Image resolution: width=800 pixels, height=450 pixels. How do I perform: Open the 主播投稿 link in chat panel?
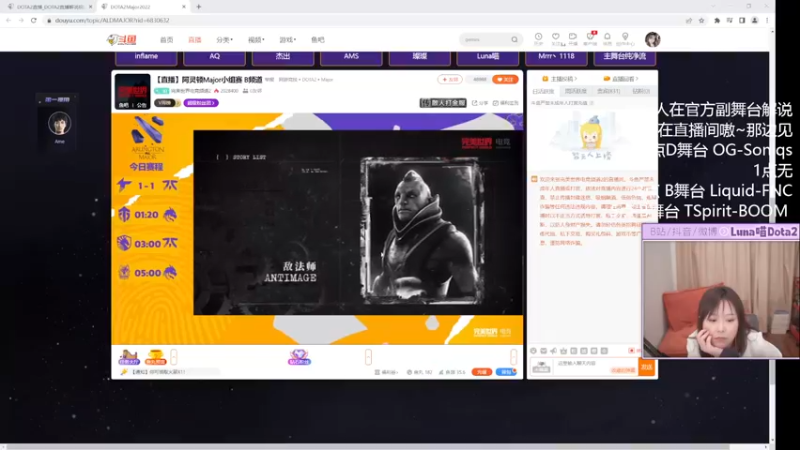[560, 79]
